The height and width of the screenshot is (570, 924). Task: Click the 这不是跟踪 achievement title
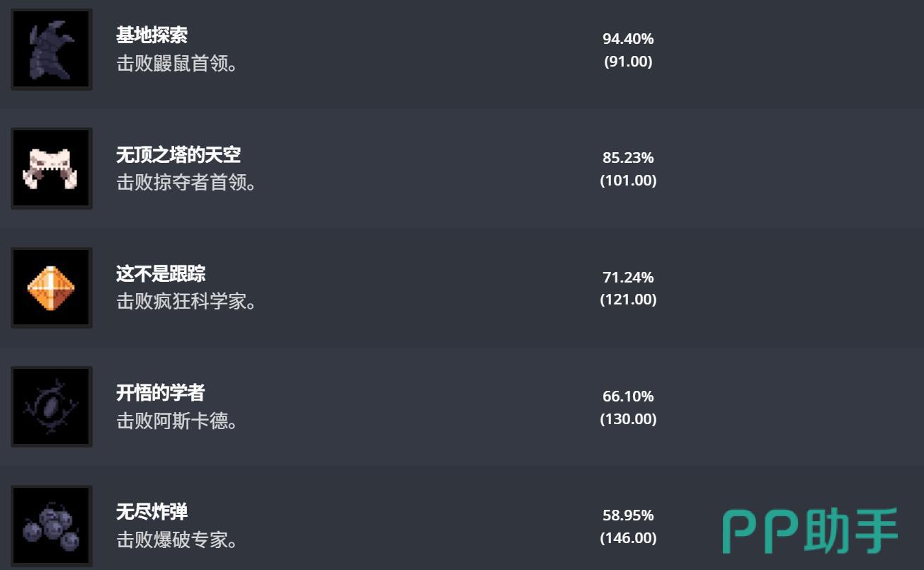[161, 273]
